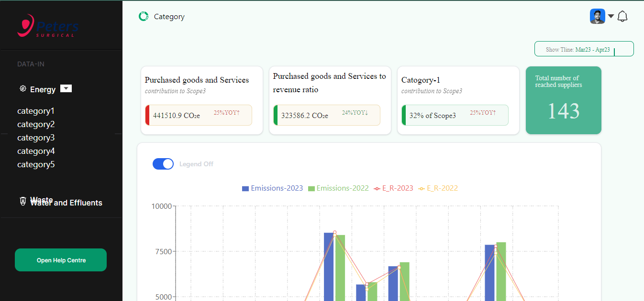Select category4 in sidebar

(36, 151)
